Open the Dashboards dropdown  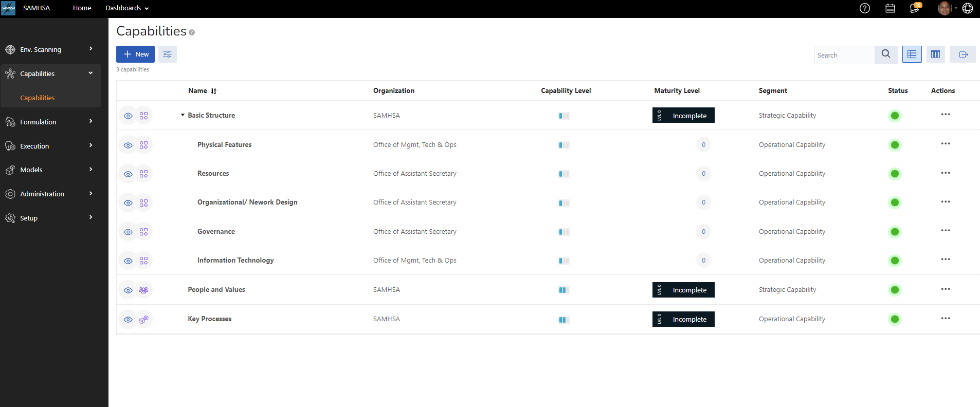click(x=127, y=8)
